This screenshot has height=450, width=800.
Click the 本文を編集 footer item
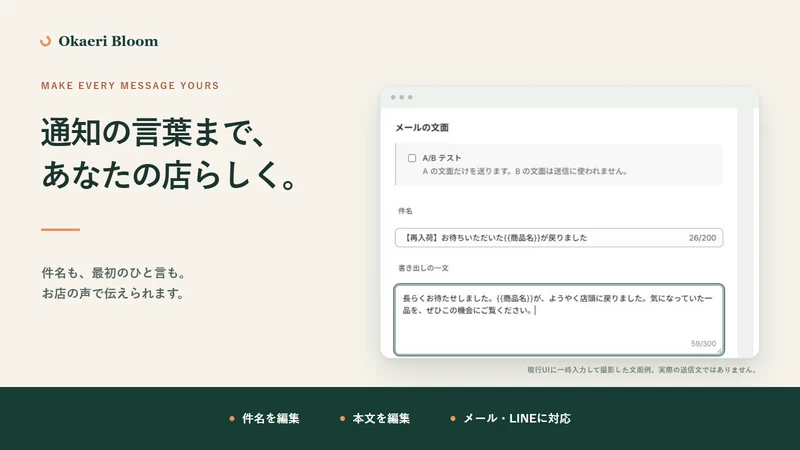[x=375, y=418]
